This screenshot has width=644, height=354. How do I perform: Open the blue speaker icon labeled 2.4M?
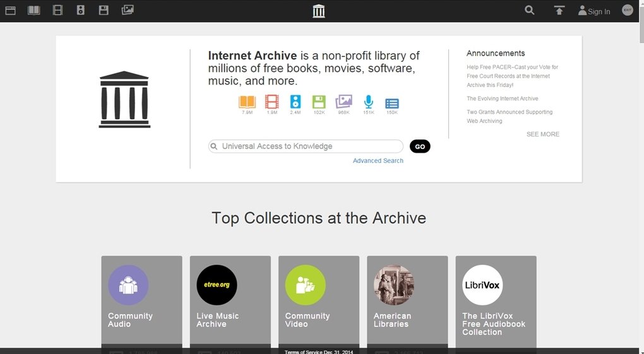pos(295,102)
